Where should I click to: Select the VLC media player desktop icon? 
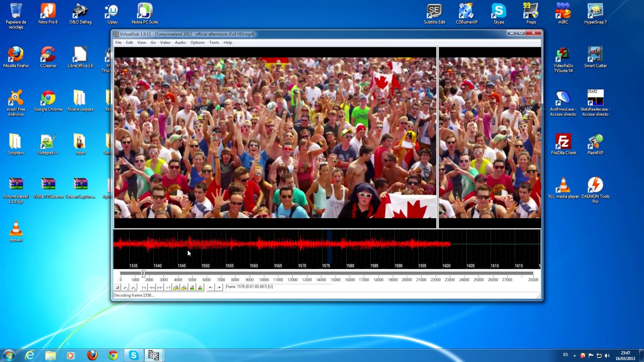563,189
